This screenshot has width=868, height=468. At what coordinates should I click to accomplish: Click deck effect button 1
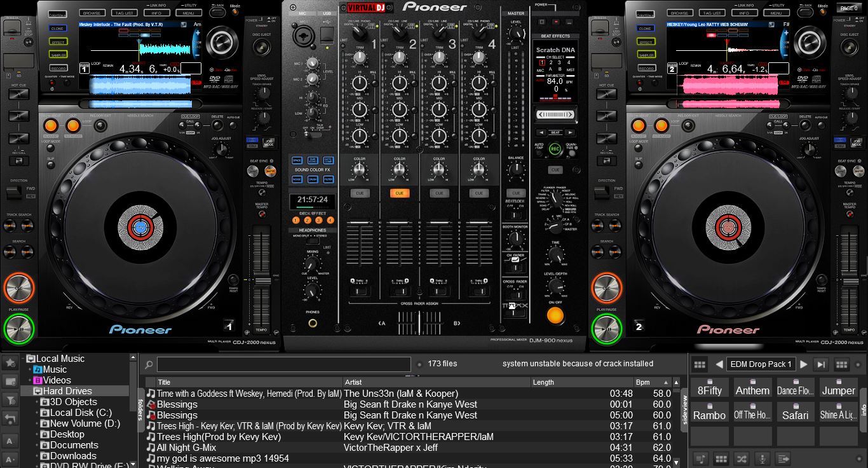tap(296, 220)
